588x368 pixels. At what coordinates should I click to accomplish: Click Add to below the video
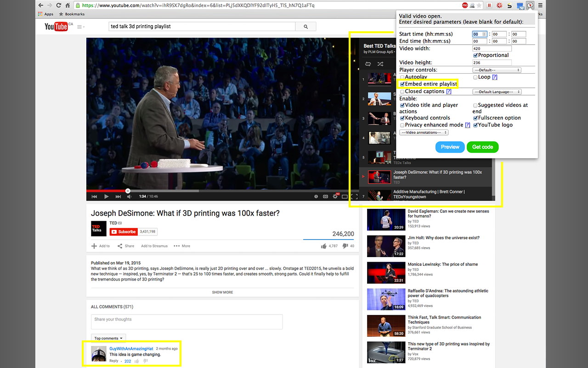click(x=101, y=246)
